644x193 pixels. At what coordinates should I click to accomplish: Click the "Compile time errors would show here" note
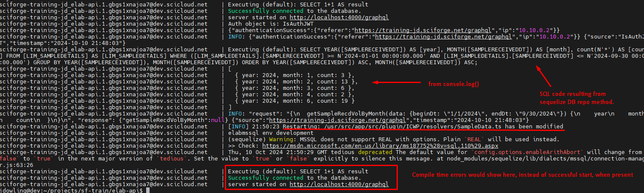tap(522, 175)
